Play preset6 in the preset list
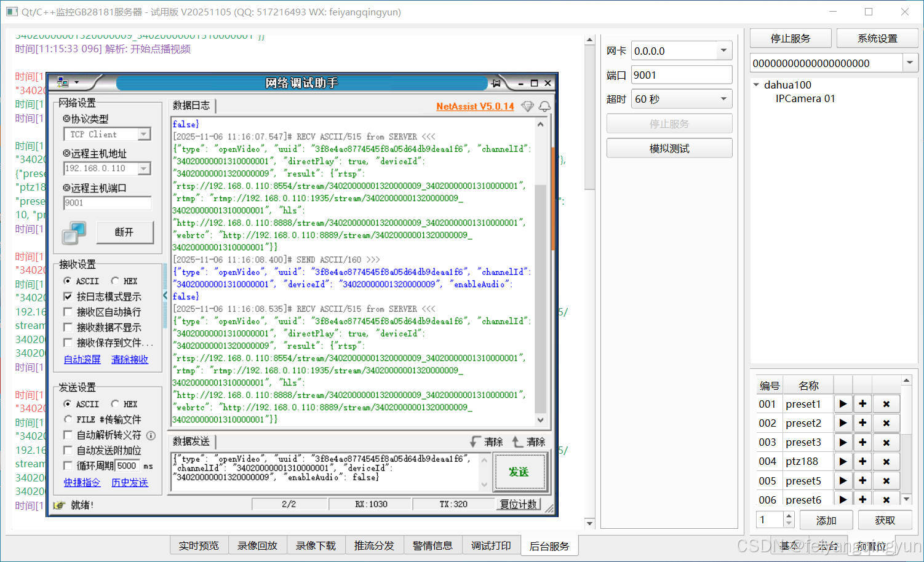924x562 pixels. tap(843, 499)
